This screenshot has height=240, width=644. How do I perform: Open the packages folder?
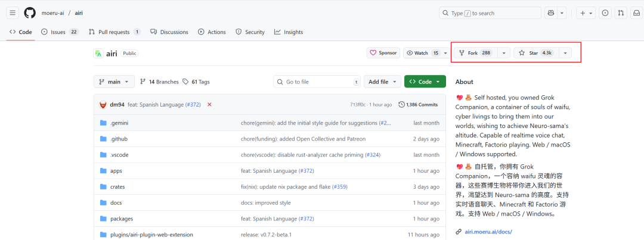(x=122, y=219)
